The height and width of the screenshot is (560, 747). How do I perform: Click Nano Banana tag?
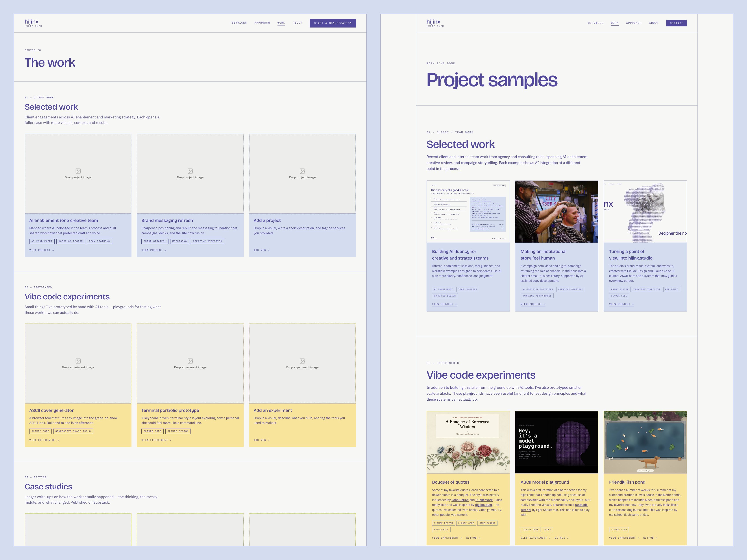[x=487, y=523]
